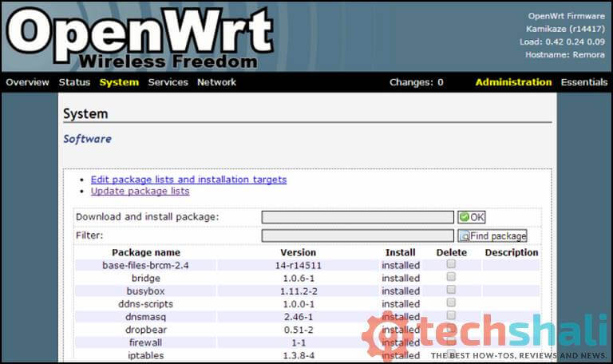Tick delete checkbox for dnsmasq package
613x364 pixels.
point(451,315)
